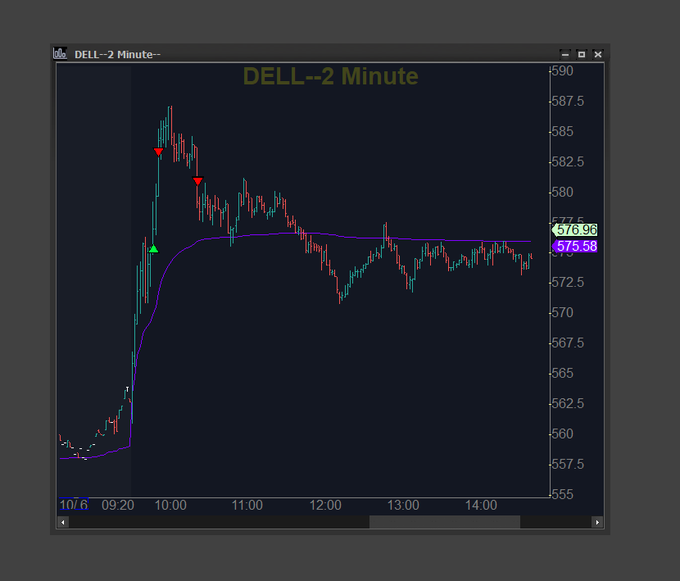Viewport: 680px width, 581px height.
Task: Click the 582.5 price axis label
Action: (568, 162)
